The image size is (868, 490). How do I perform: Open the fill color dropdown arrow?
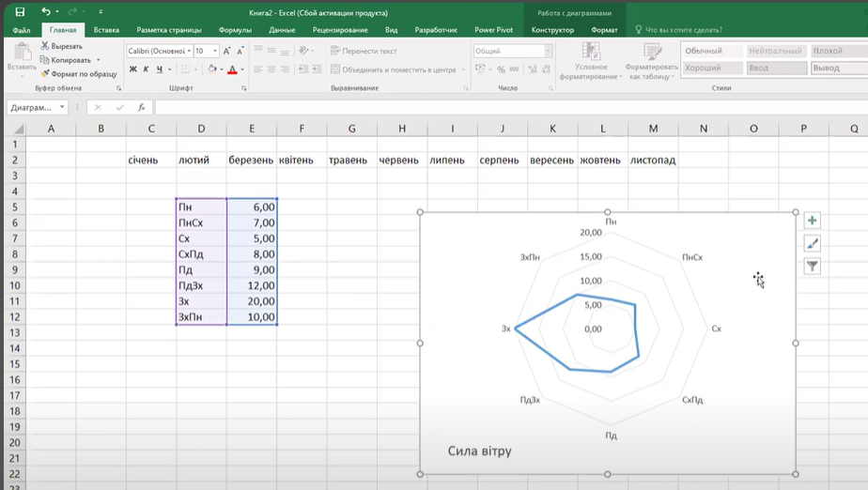pyautogui.click(x=222, y=69)
